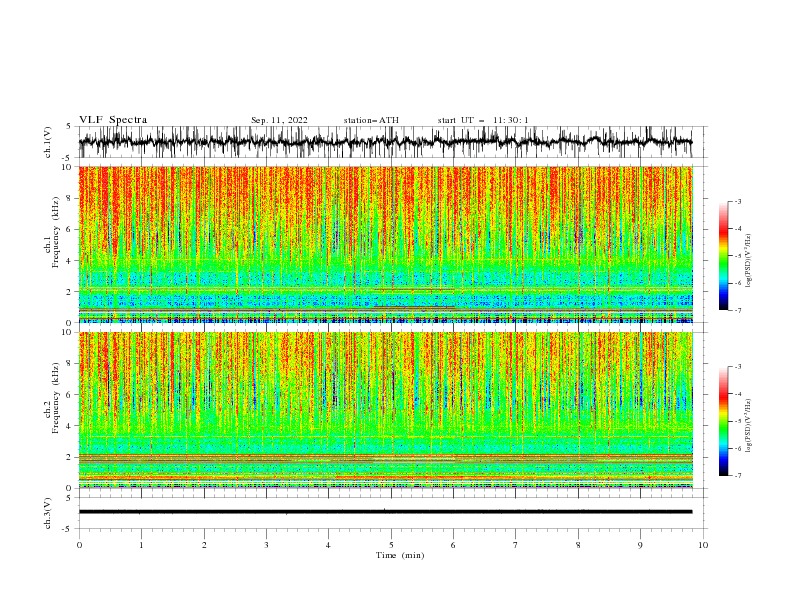Click the 'Time (min)' axis label
Screen dimensions: 792x612
(x=400, y=555)
